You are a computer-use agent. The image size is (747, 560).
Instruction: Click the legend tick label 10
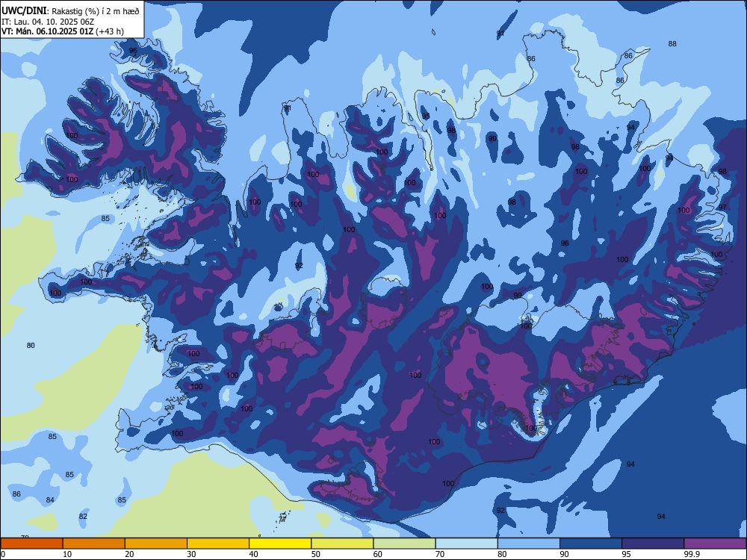tap(67, 554)
